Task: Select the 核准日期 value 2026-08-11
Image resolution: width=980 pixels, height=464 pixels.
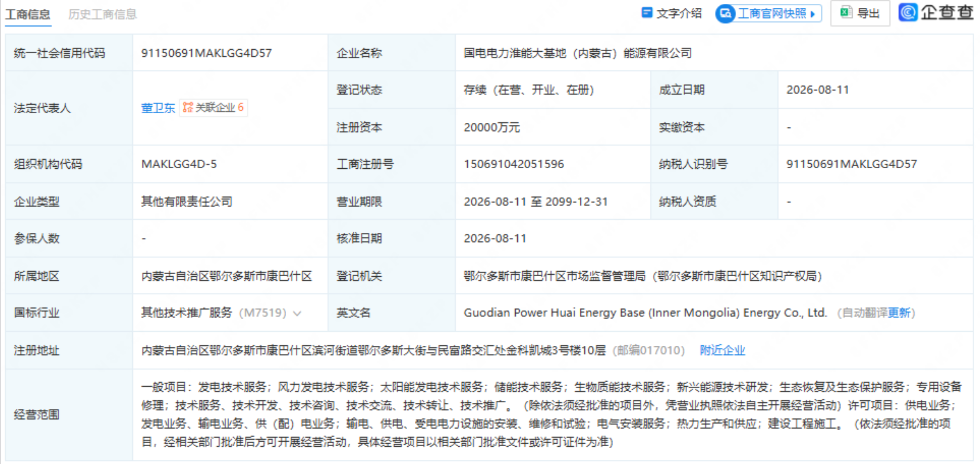Action: click(495, 239)
